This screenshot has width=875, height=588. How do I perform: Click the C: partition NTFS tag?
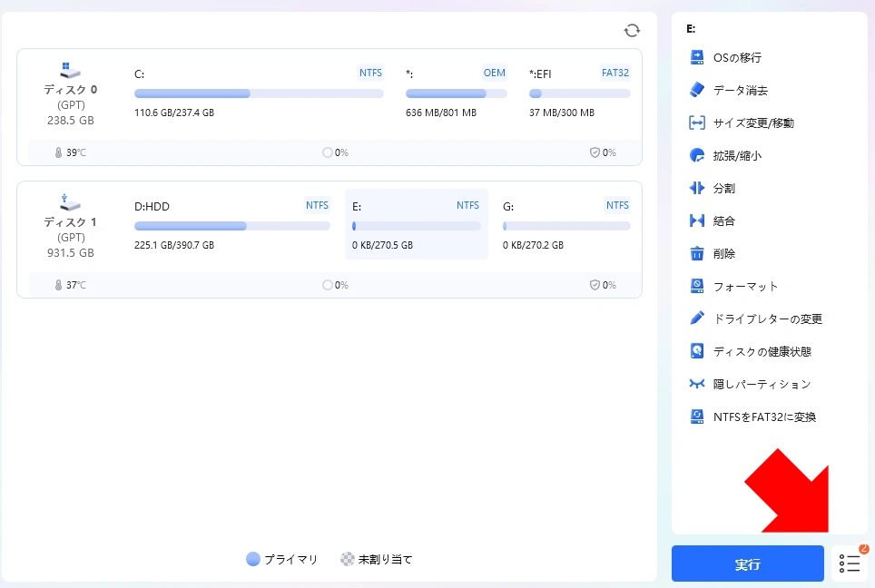click(x=370, y=73)
